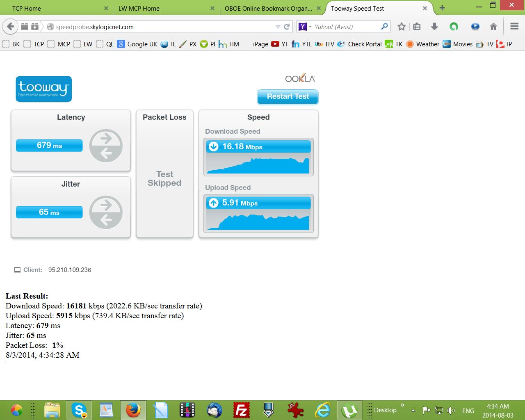Show hidden system tray icons
This screenshot has width=525, height=420.
(x=413, y=411)
